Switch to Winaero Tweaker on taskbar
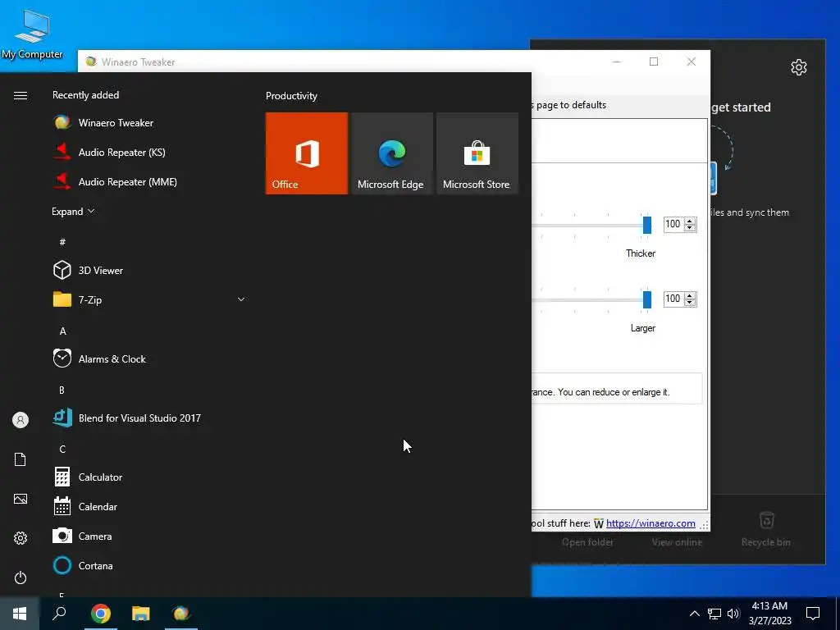 click(x=181, y=614)
